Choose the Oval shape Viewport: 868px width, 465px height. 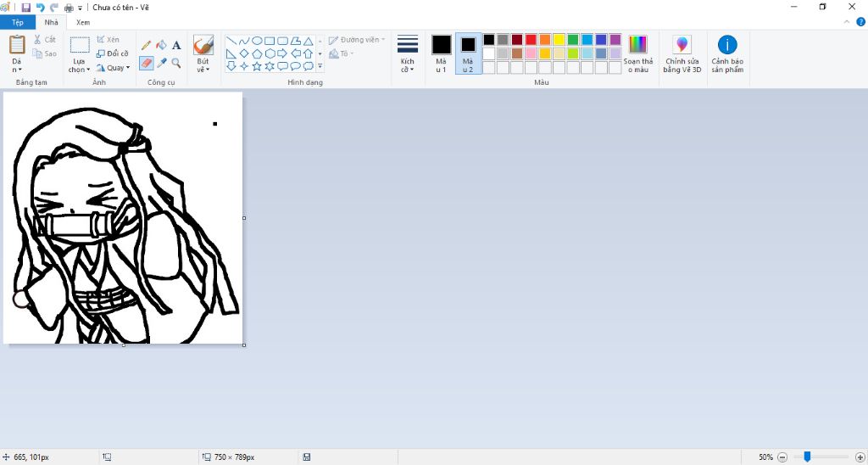(x=257, y=41)
